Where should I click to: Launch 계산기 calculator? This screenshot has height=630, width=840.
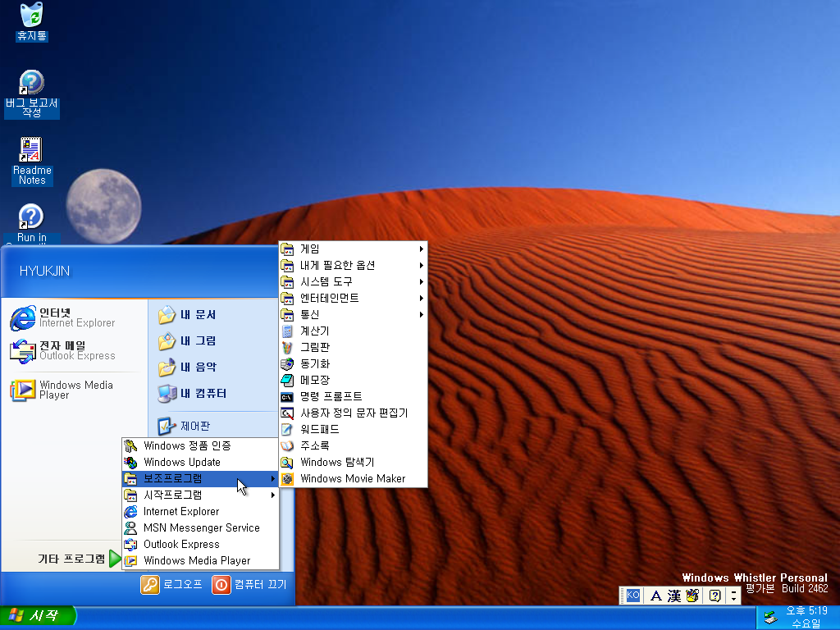[x=353, y=331]
